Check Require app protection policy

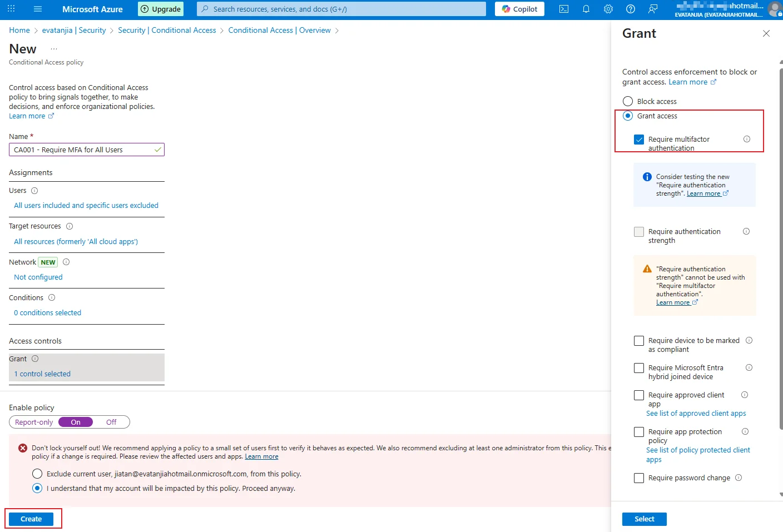pos(639,432)
